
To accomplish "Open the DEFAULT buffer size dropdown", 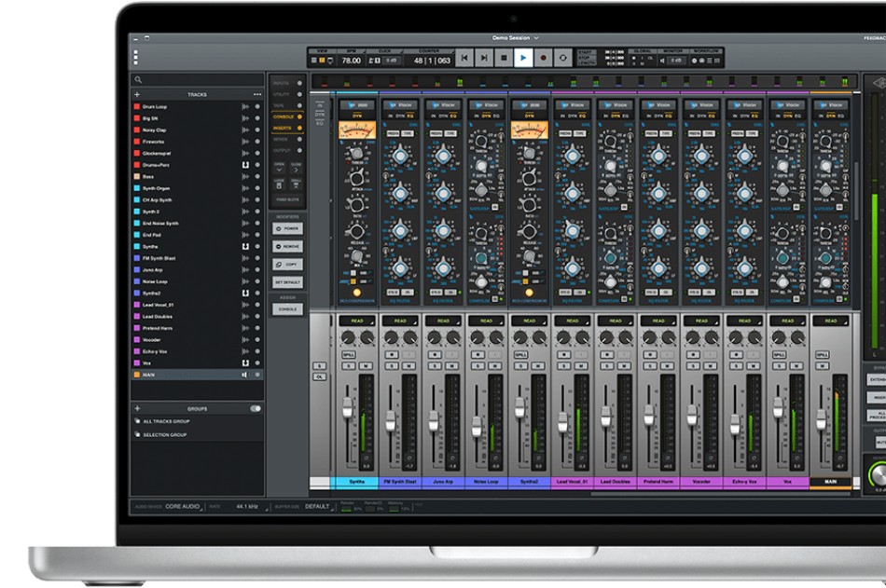I will pyautogui.click(x=318, y=507).
